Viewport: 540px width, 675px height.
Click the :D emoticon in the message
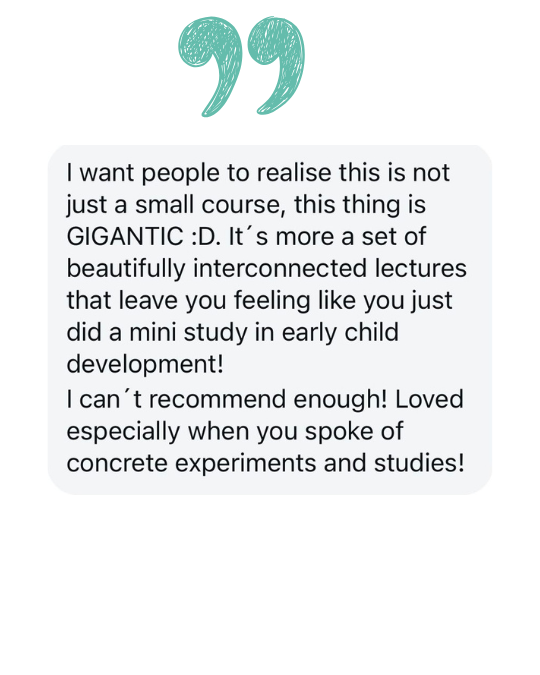[x=203, y=237]
